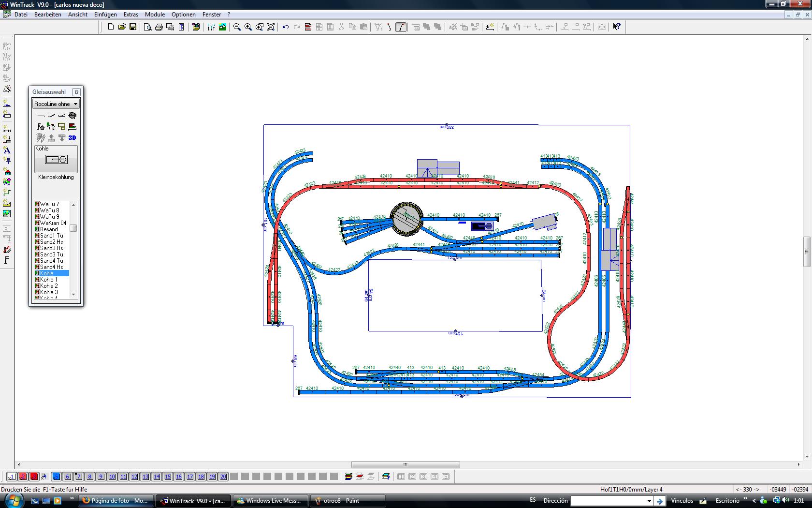Click the context help arrow icon
The width and height of the screenshot is (812, 508).
pos(617,27)
